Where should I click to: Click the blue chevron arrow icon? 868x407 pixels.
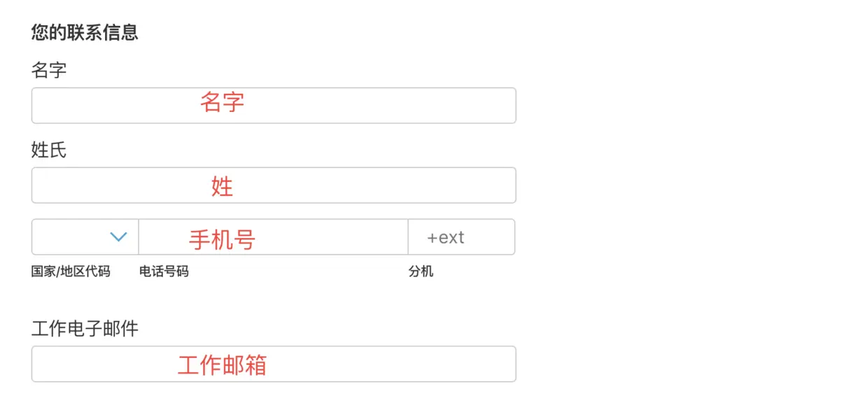point(119,237)
